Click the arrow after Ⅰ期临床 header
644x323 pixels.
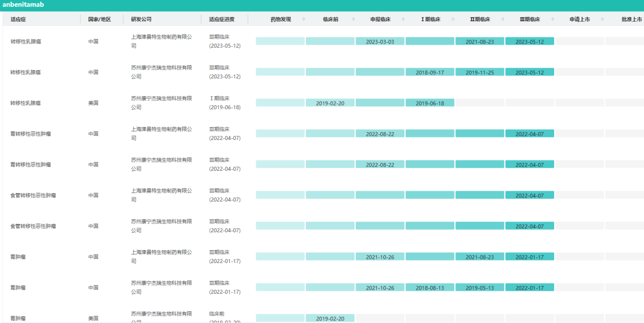point(453,19)
